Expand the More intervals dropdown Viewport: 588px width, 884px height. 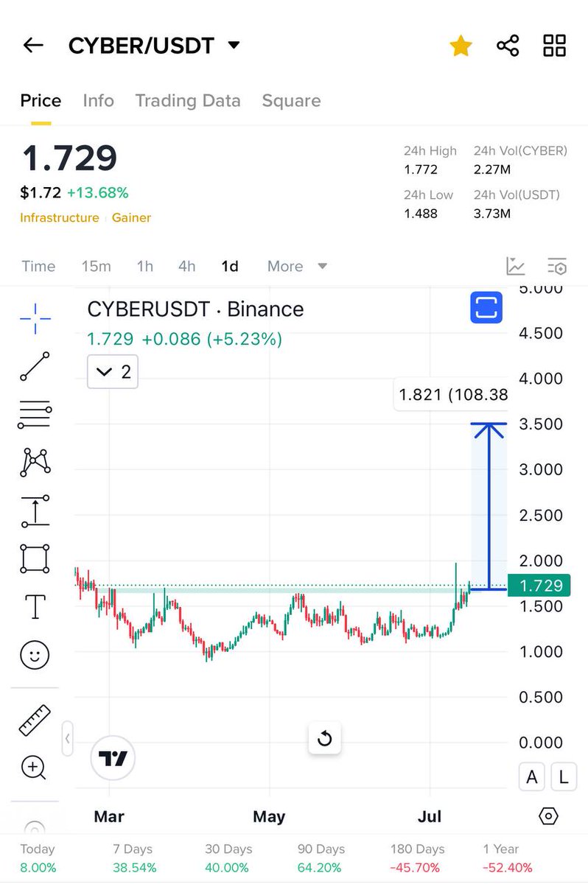pos(297,266)
